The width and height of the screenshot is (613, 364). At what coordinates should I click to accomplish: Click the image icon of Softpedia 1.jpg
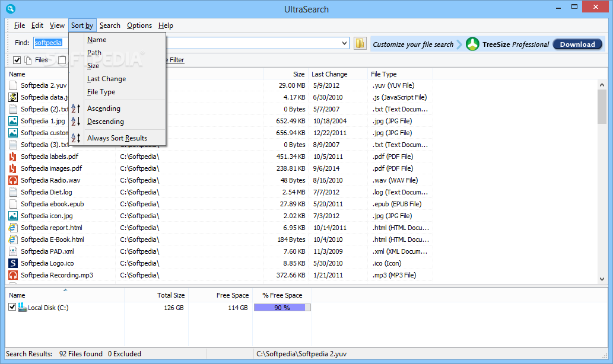13,121
